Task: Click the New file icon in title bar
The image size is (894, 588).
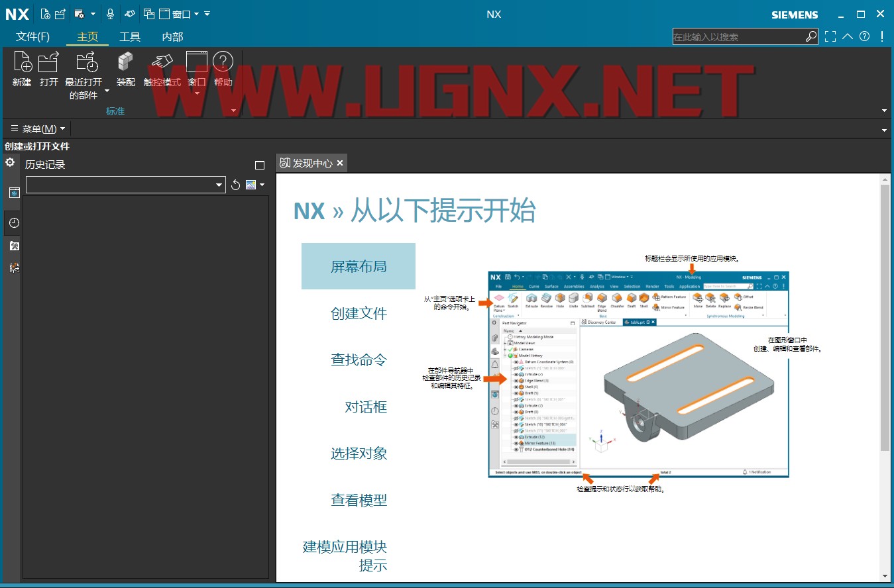Action: [x=45, y=14]
